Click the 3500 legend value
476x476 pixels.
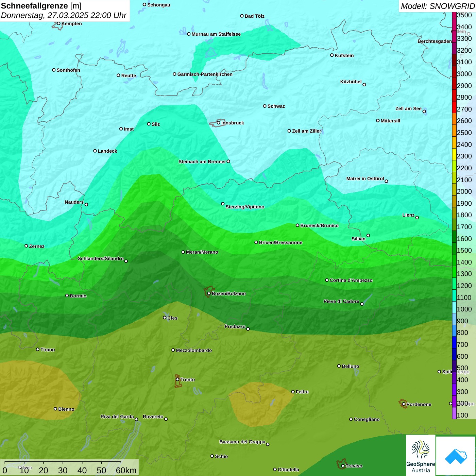tap(464, 15)
